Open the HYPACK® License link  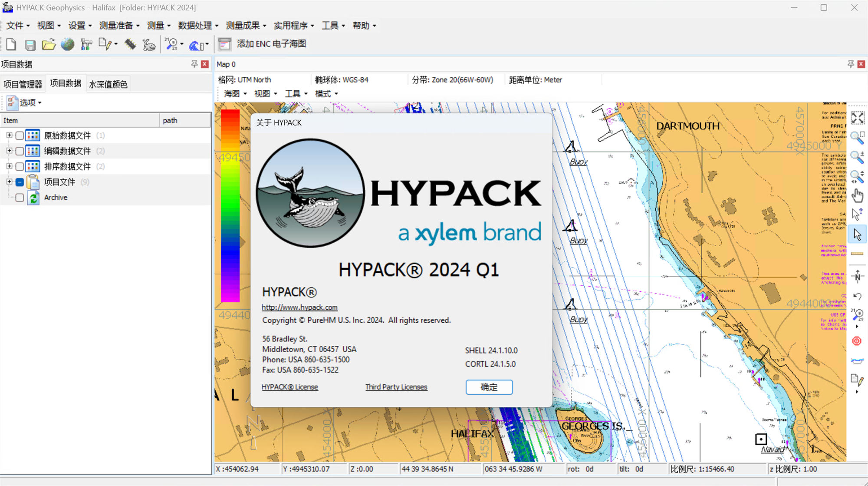coord(290,387)
